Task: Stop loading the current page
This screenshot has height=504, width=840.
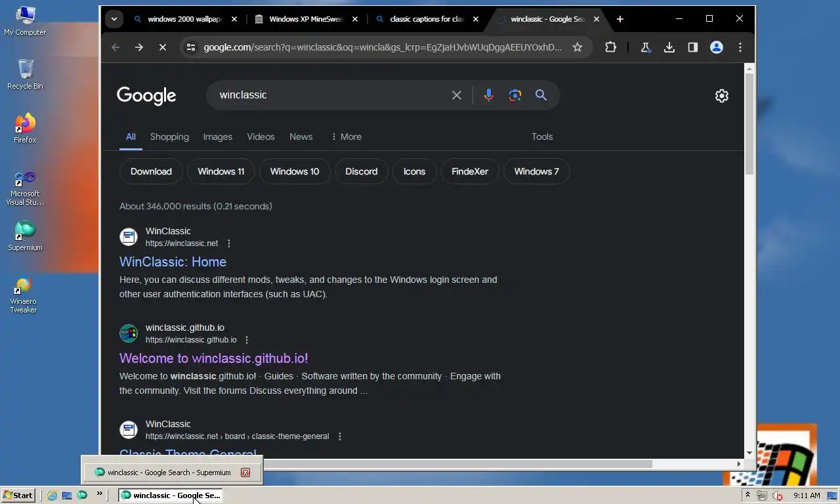Action: pos(163,47)
